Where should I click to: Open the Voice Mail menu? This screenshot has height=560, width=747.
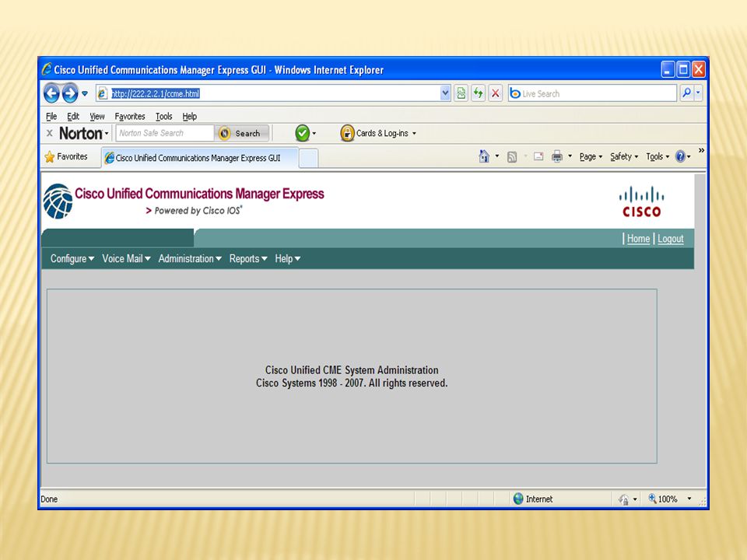tap(126, 258)
